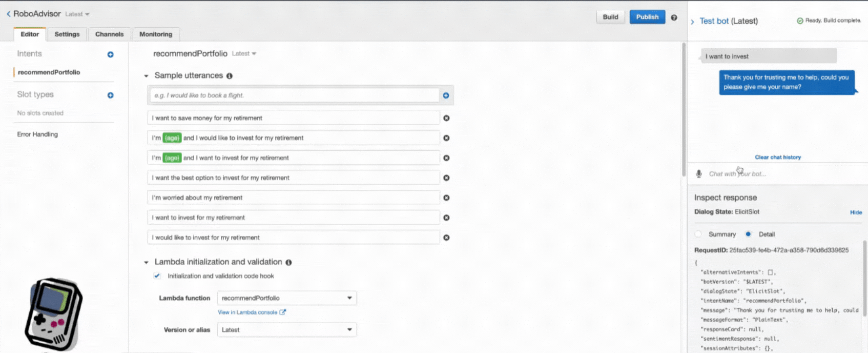Viewport: 868px width, 353px height.
Task: Delete 'I want the best option to invest' utterance
Action: click(x=446, y=178)
